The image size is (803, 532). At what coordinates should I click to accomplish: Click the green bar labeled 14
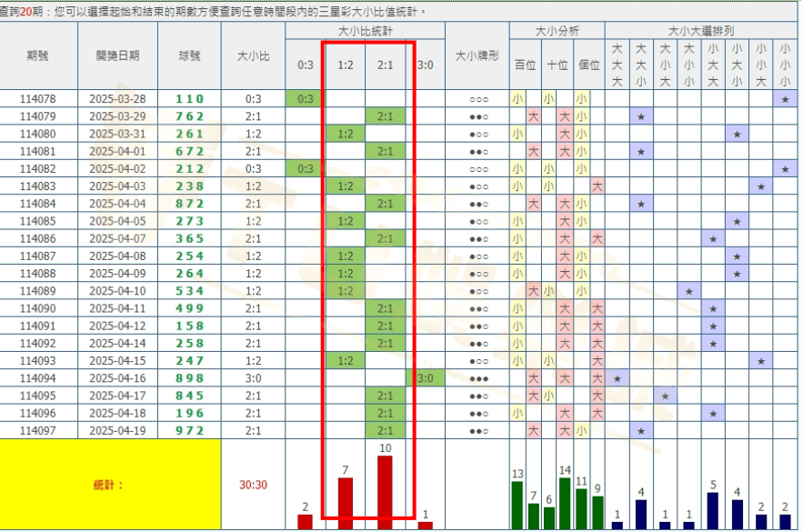[565, 503]
